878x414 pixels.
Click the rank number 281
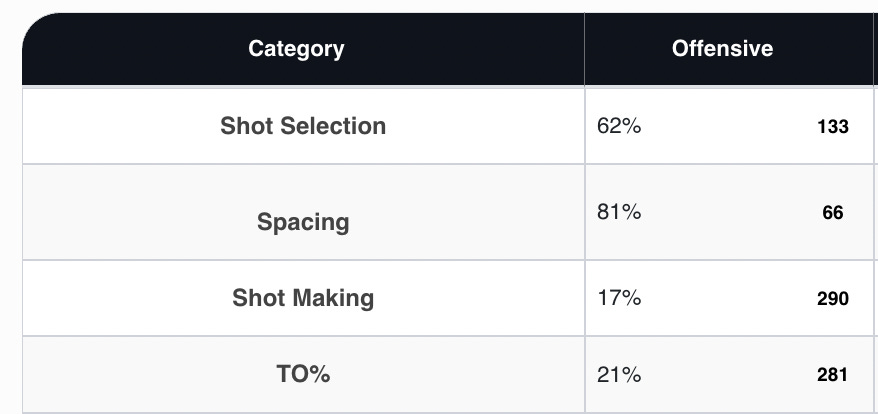[832, 374]
